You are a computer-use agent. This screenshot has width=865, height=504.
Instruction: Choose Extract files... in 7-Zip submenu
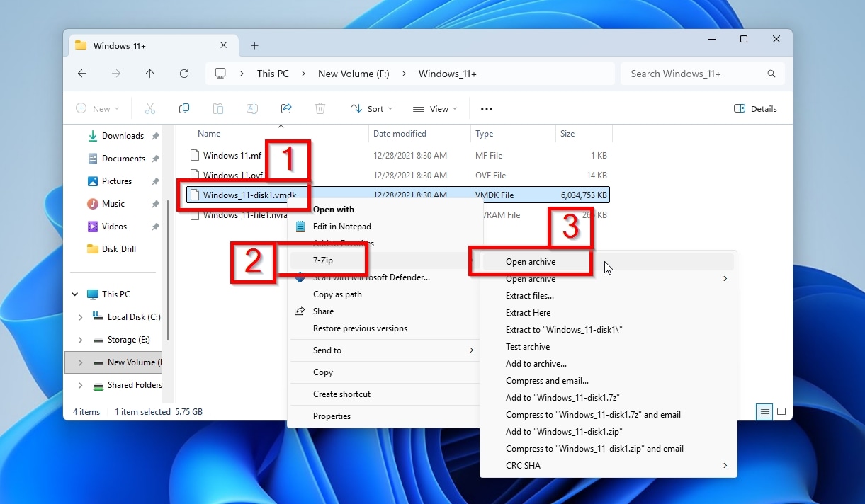tap(530, 296)
